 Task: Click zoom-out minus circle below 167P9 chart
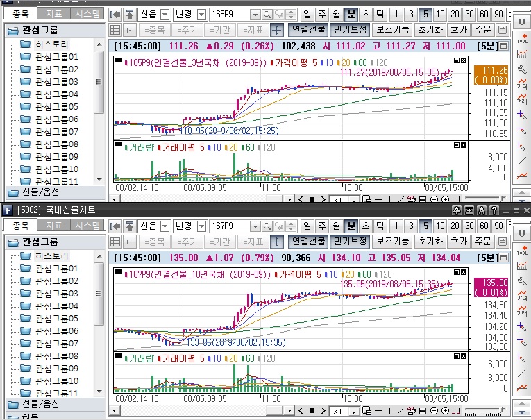click(434, 411)
